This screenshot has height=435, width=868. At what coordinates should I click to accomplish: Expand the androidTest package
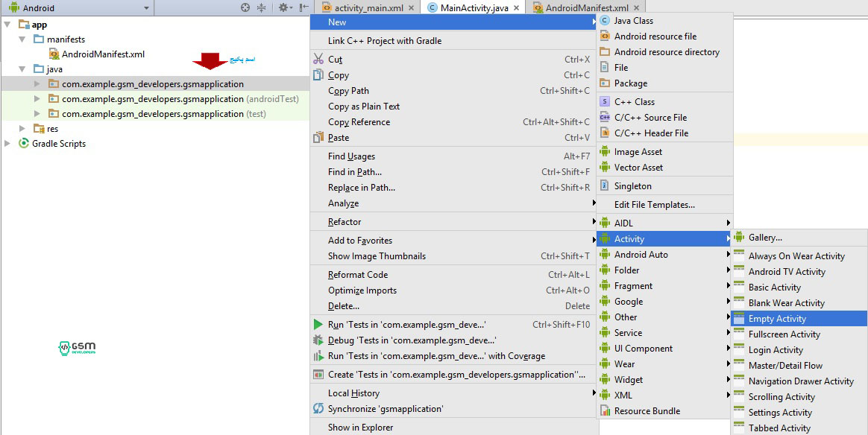coord(37,99)
